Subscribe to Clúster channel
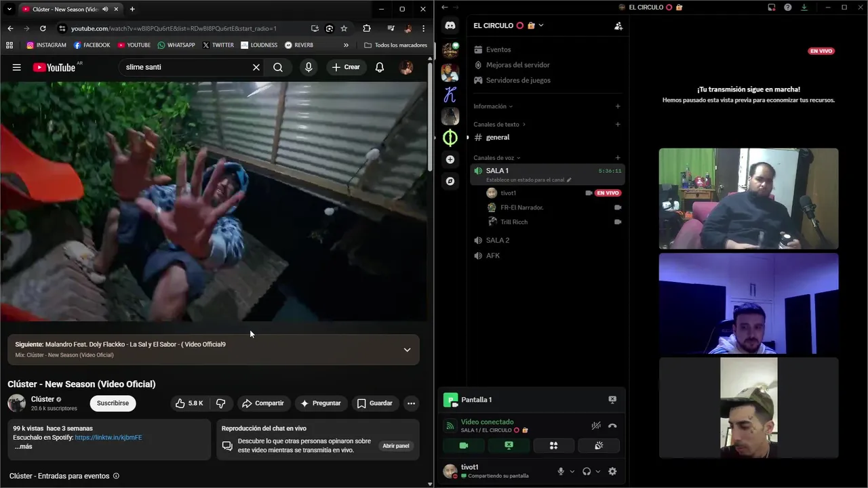Viewport: 868px width, 488px height. pos(113,403)
